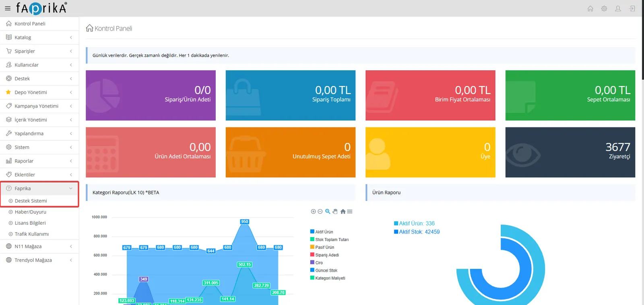This screenshot has width=644, height=305.
Task: Toggle the hamburger menu beside the faprika logo
Action: click(8, 8)
